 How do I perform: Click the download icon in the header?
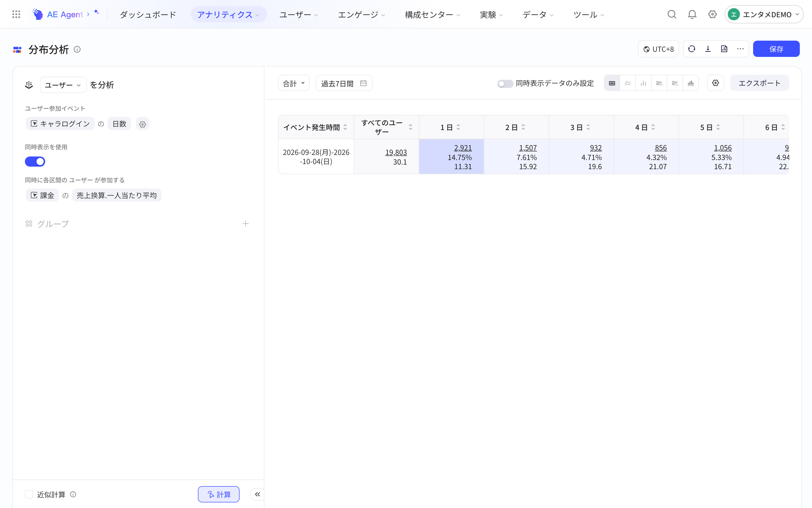click(708, 49)
